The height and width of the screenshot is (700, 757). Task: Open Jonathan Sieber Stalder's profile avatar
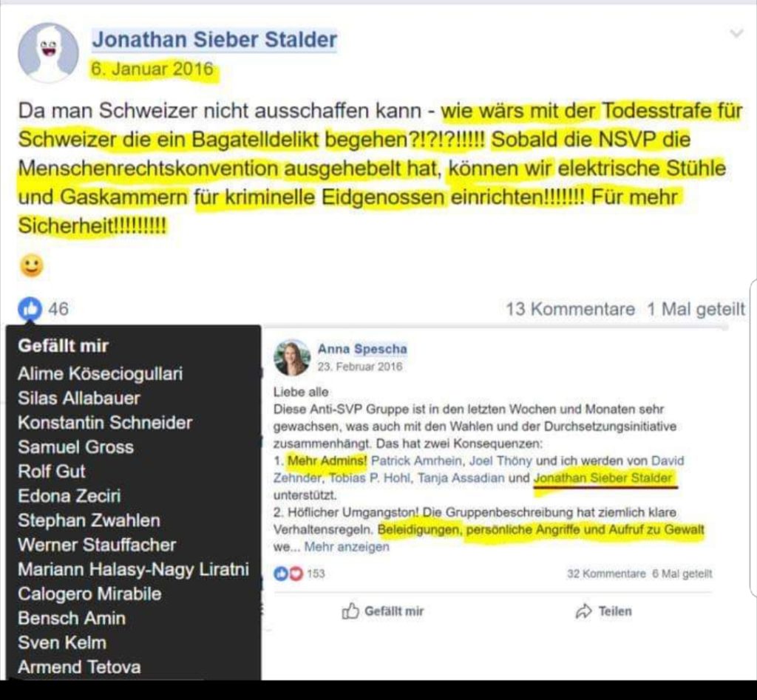pyautogui.click(x=48, y=52)
